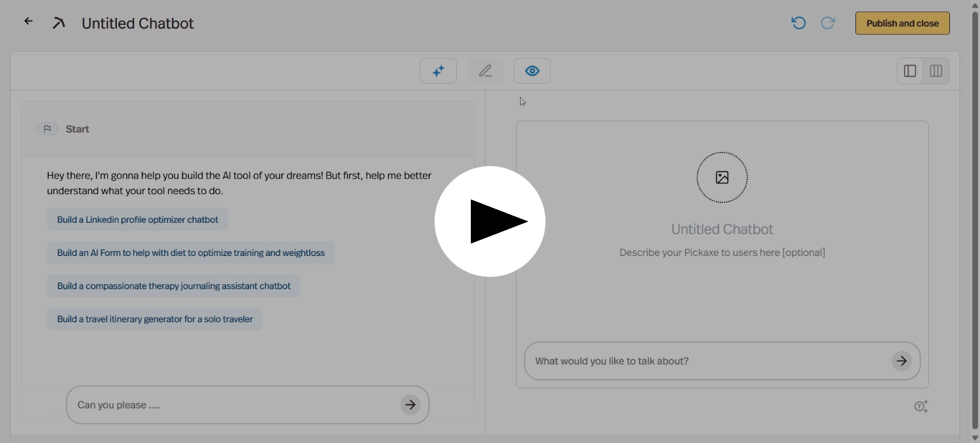
Task: Play the video overlay
Action: pyautogui.click(x=490, y=221)
